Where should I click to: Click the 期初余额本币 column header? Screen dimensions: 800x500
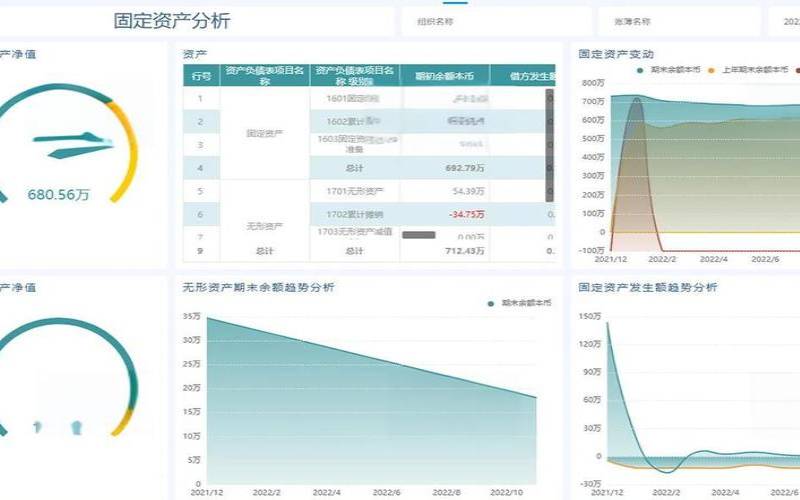tap(444, 75)
